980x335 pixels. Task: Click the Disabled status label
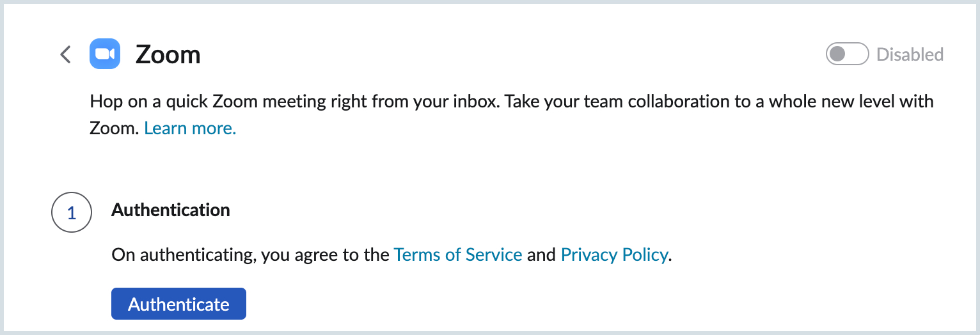(910, 54)
